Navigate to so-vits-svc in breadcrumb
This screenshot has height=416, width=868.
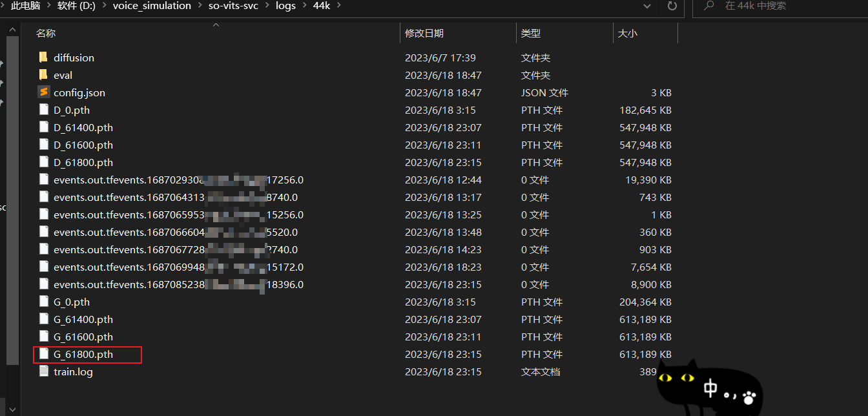[233, 6]
